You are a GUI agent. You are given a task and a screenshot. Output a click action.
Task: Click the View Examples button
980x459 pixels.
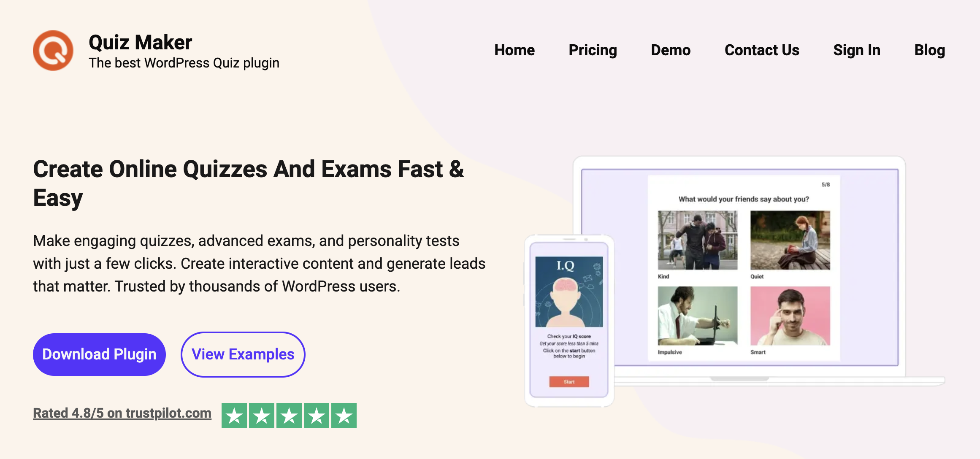243,354
